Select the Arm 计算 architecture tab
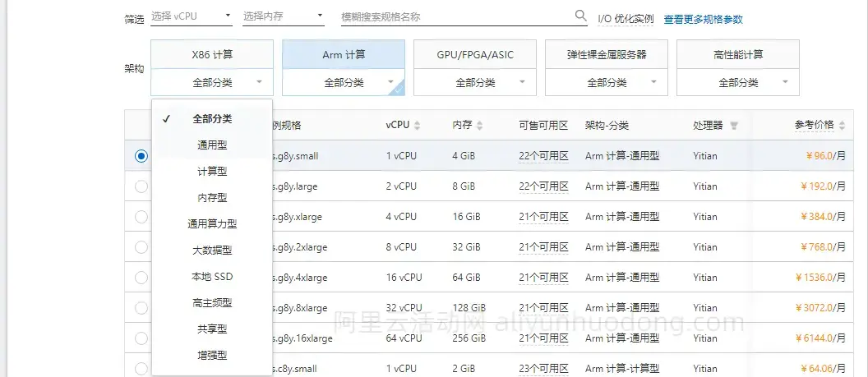 (x=344, y=55)
